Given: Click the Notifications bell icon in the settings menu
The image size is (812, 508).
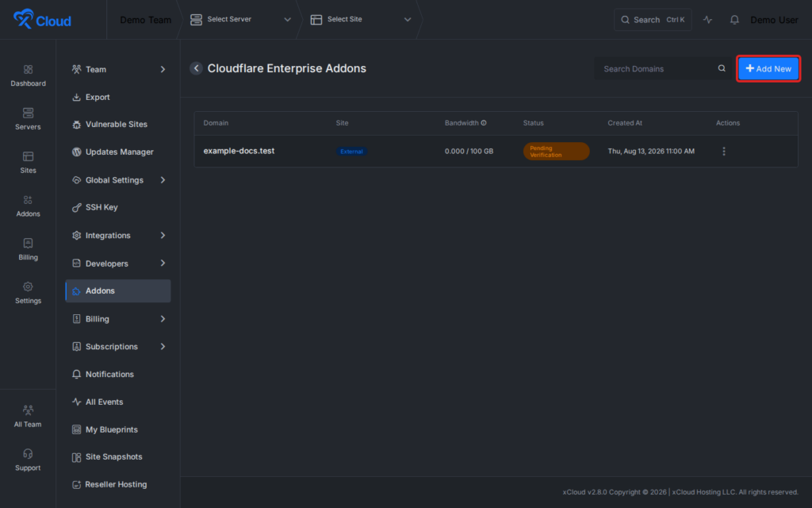Looking at the screenshot, I should point(77,375).
